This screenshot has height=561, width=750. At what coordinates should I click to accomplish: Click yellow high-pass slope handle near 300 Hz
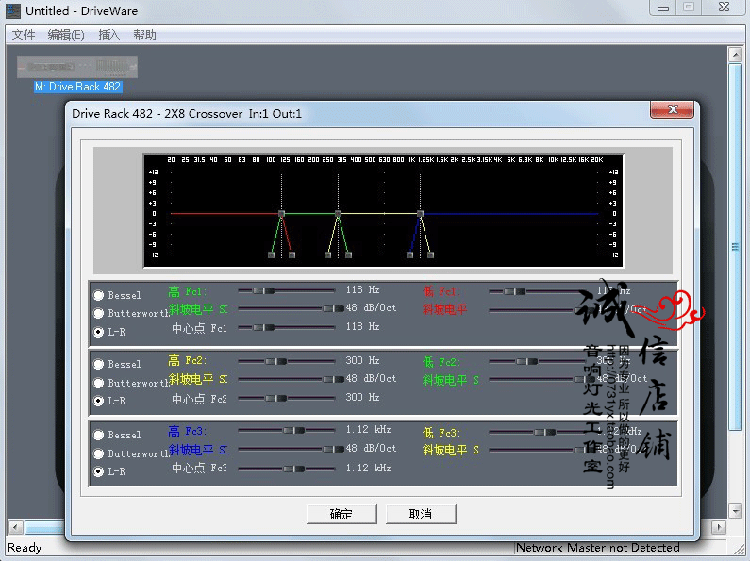[x=328, y=255]
